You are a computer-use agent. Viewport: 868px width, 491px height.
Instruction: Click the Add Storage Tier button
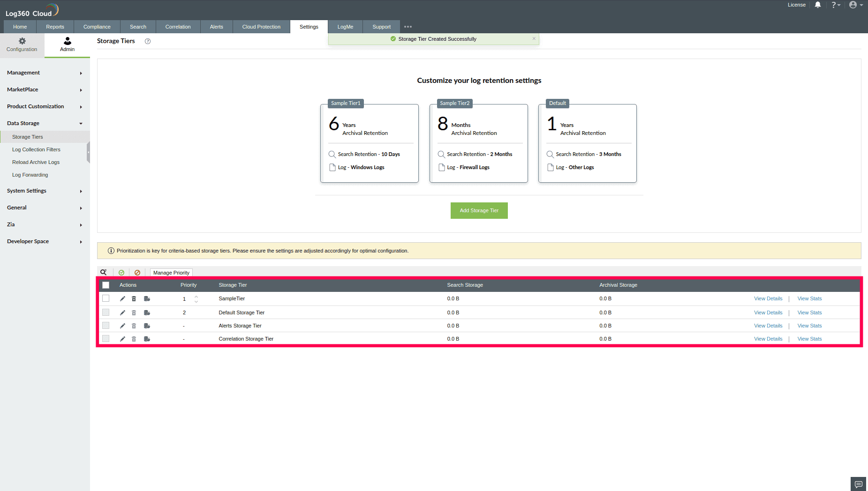(x=479, y=210)
